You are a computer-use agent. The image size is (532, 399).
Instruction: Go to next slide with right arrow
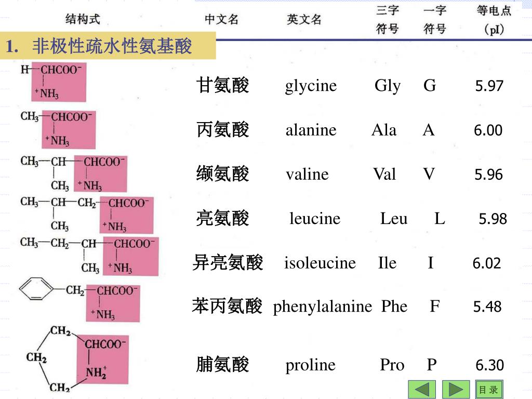coord(456,389)
